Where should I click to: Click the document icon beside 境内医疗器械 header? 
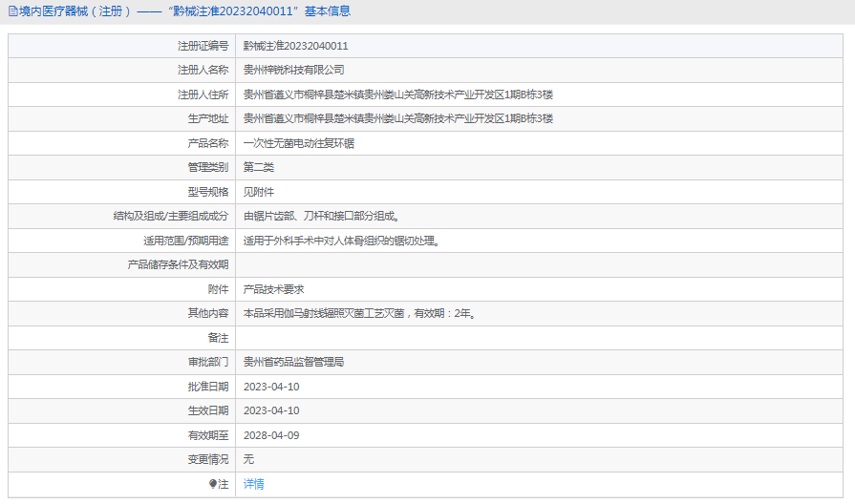coord(13,11)
